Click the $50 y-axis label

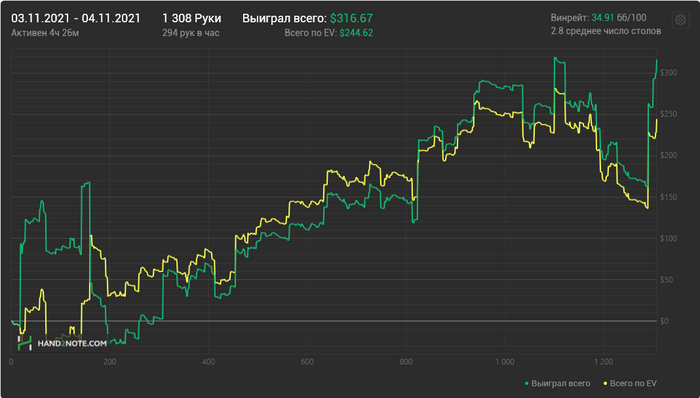pos(667,280)
